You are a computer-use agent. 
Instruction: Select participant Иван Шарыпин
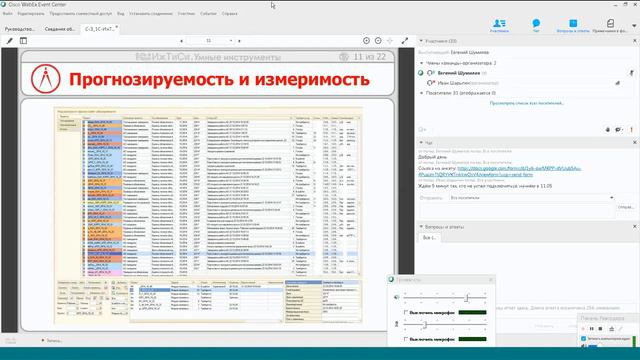(x=453, y=83)
